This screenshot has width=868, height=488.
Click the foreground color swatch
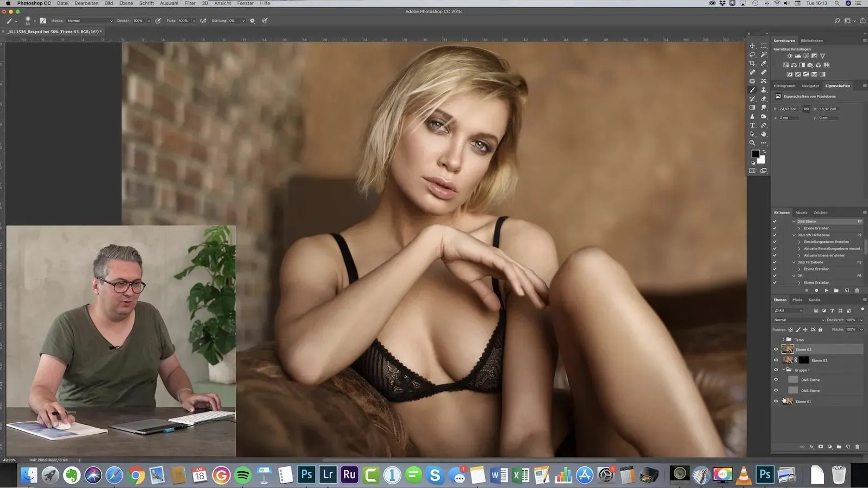tap(755, 154)
